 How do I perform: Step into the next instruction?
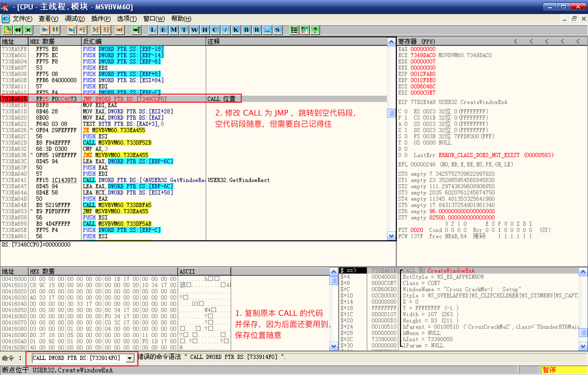pyautogui.click(x=72, y=30)
